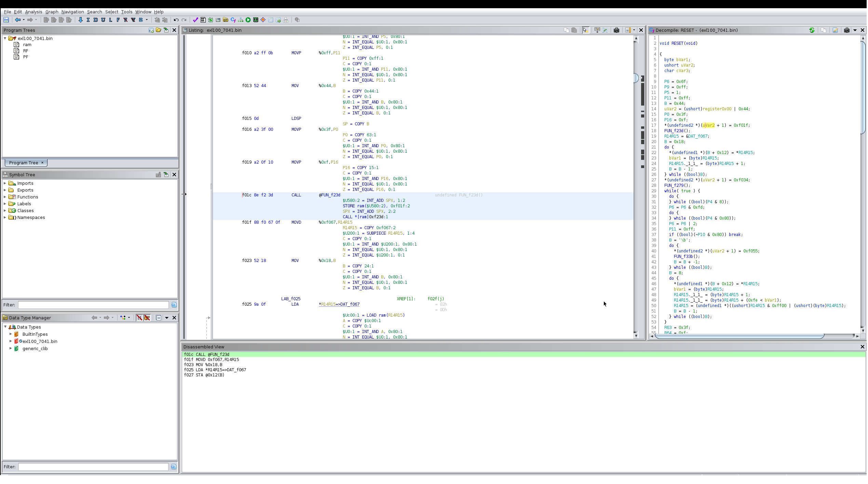Open the Analysis menu
The image size is (868, 484).
coord(33,12)
